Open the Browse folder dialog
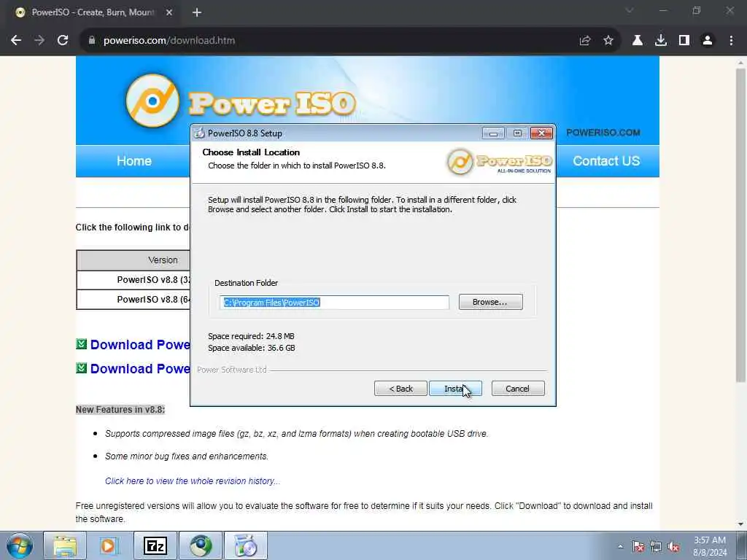The image size is (747, 560). [x=490, y=302]
